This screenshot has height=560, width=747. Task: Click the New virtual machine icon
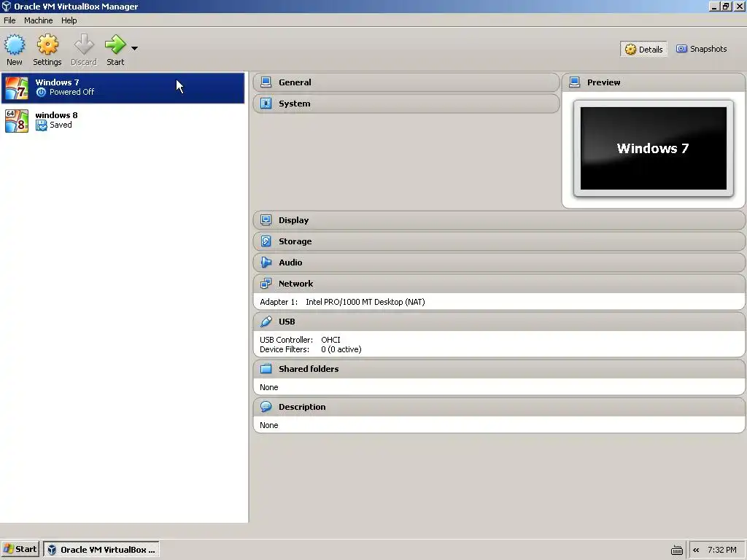(x=15, y=44)
